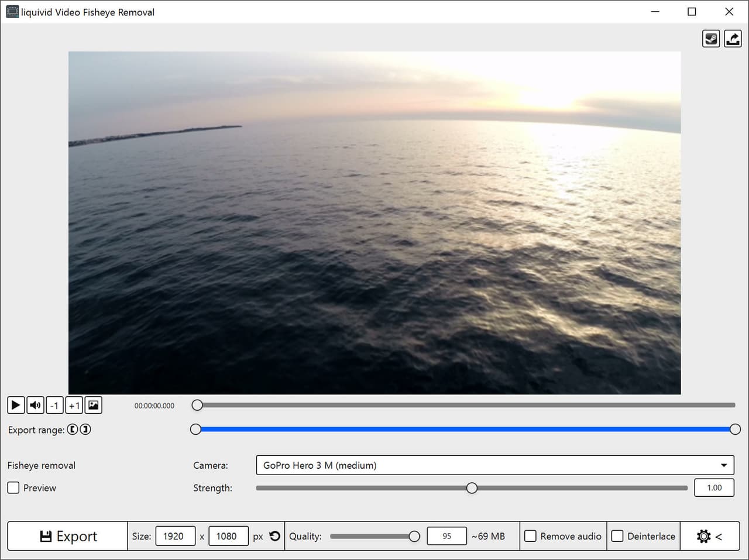Play the video
The width and height of the screenshot is (749, 560).
pos(16,405)
